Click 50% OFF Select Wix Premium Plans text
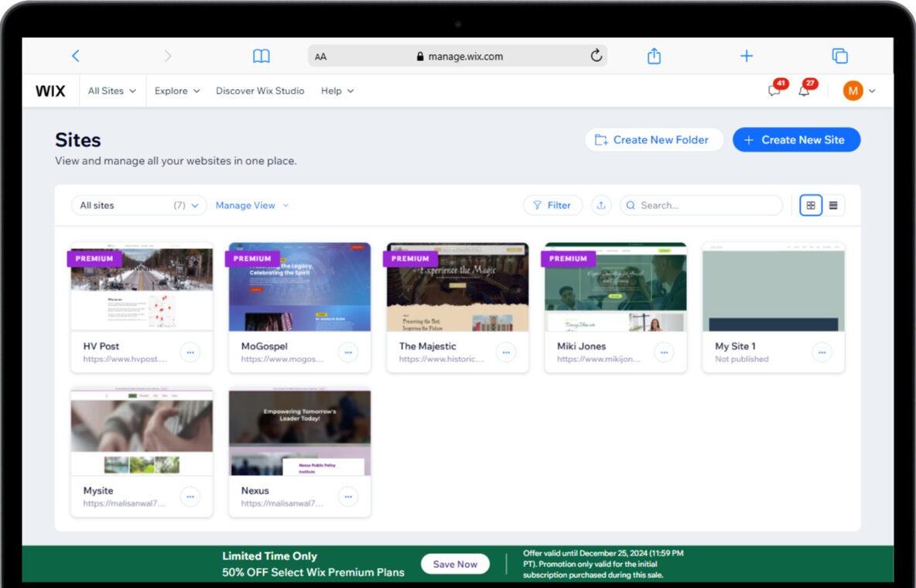Viewport: 916px width, 588px height. 313,573
